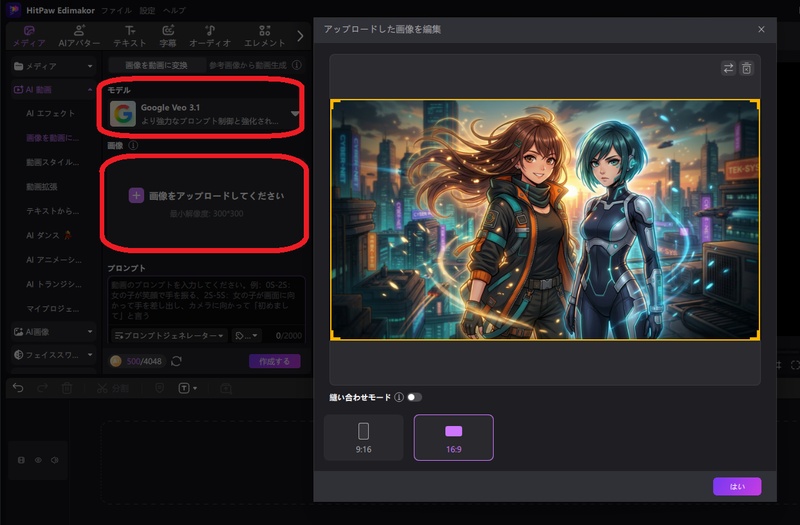
Task: Open the ファイル menu
Action: pyautogui.click(x=116, y=10)
